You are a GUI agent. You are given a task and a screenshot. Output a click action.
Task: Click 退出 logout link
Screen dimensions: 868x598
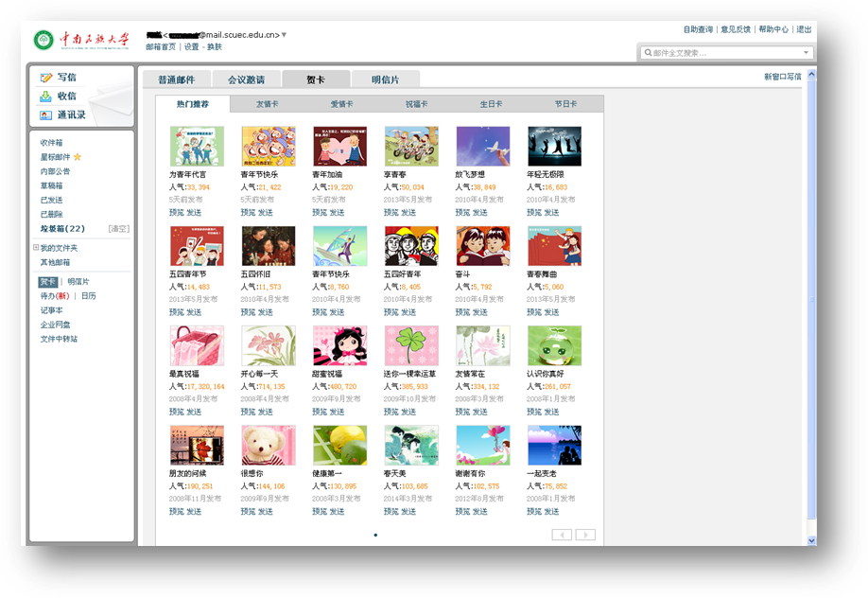point(804,29)
